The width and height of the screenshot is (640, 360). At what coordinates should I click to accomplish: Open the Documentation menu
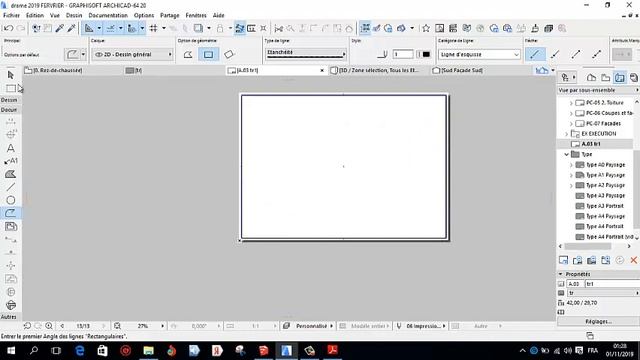pyautogui.click(x=108, y=15)
